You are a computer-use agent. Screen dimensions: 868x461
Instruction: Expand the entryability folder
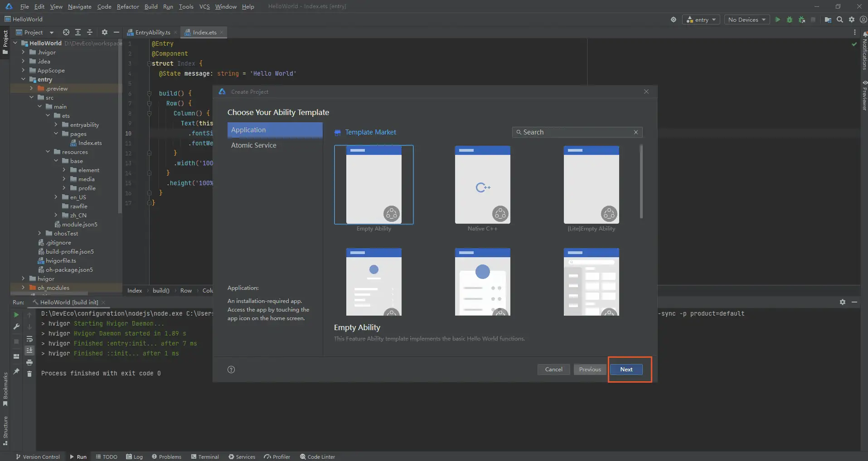(56, 125)
